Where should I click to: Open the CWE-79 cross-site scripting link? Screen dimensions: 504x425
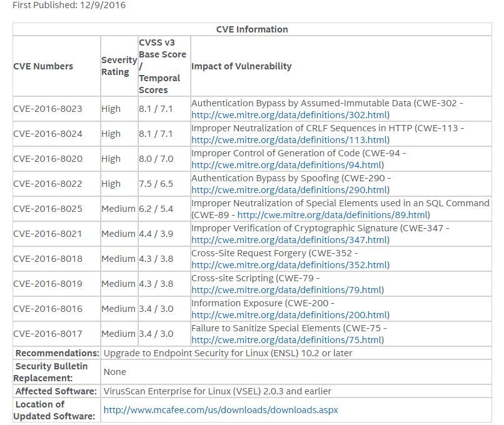[x=287, y=291]
